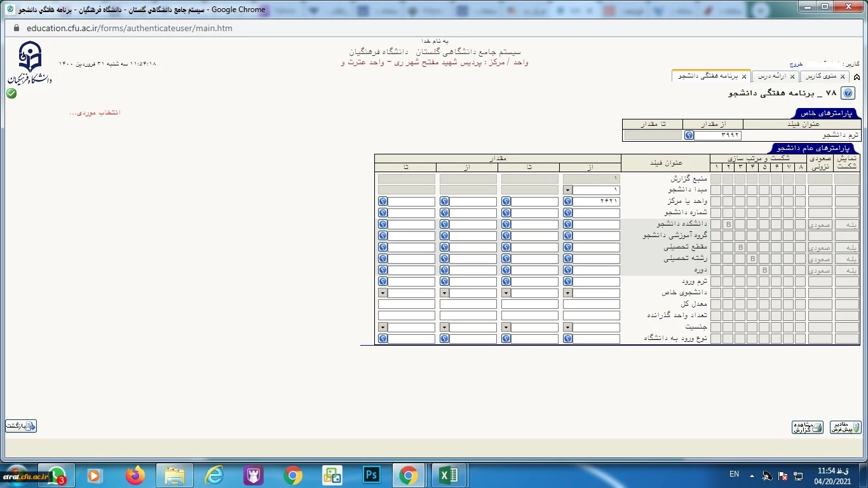Image resolution: width=868 pixels, height=488 pixels.
Task: Close the منوی کاربر tab
Action: point(843,77)
